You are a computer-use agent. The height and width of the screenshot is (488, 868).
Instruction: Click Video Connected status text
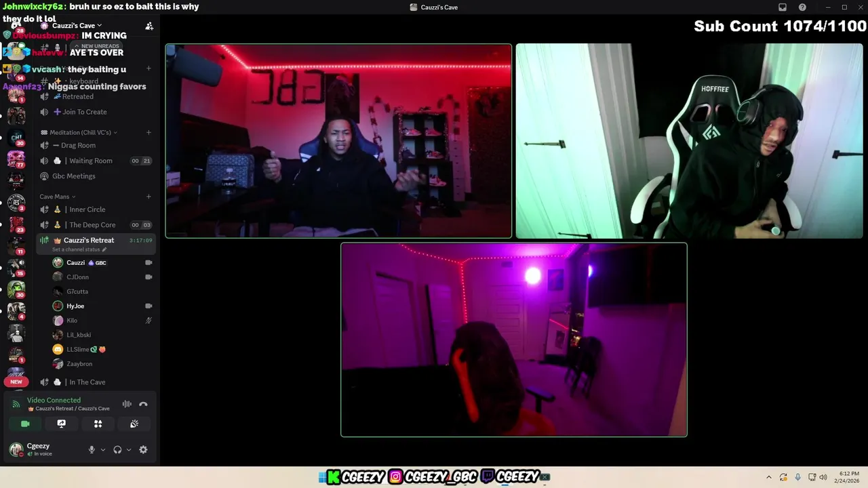(x=54, y=400)
